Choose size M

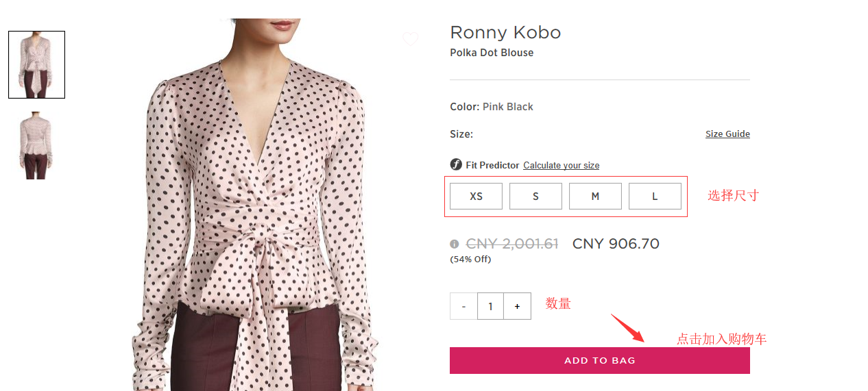pos(595,196)
